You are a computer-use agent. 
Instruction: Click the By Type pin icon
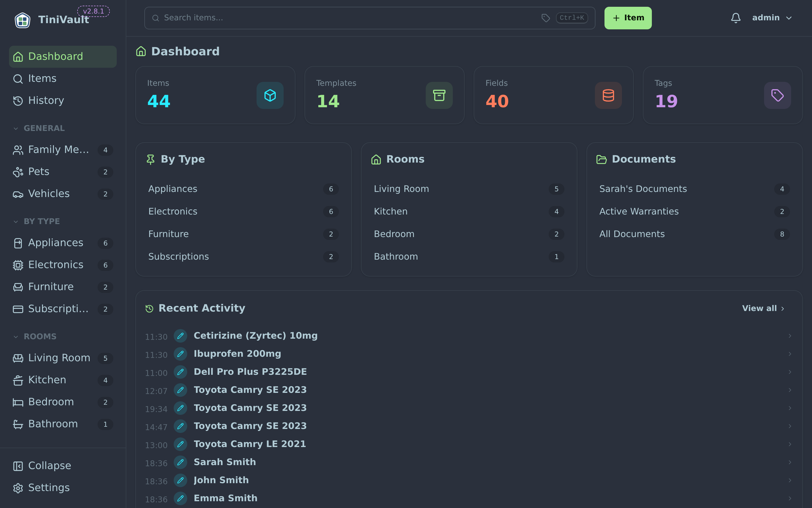point(151,159)
